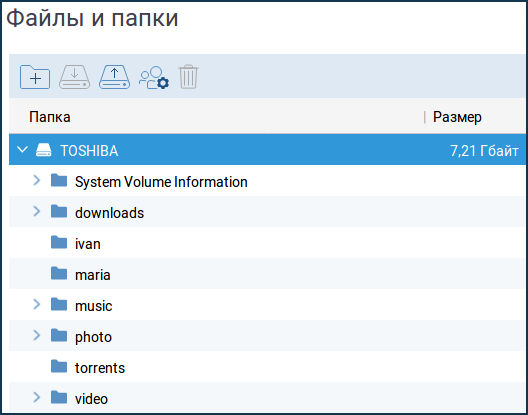528x415 pixels.
Task: Expand the music folder
Action: [x=37, y=305]
